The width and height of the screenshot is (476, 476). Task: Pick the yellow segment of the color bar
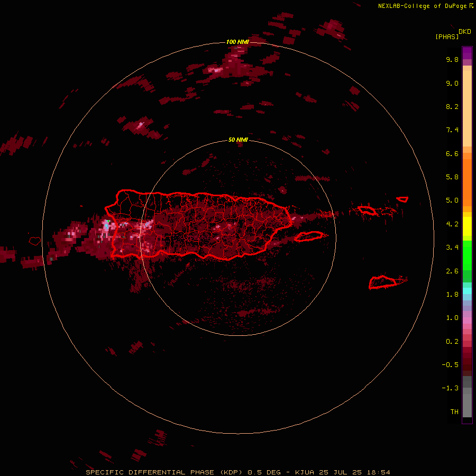click(467, 226)
